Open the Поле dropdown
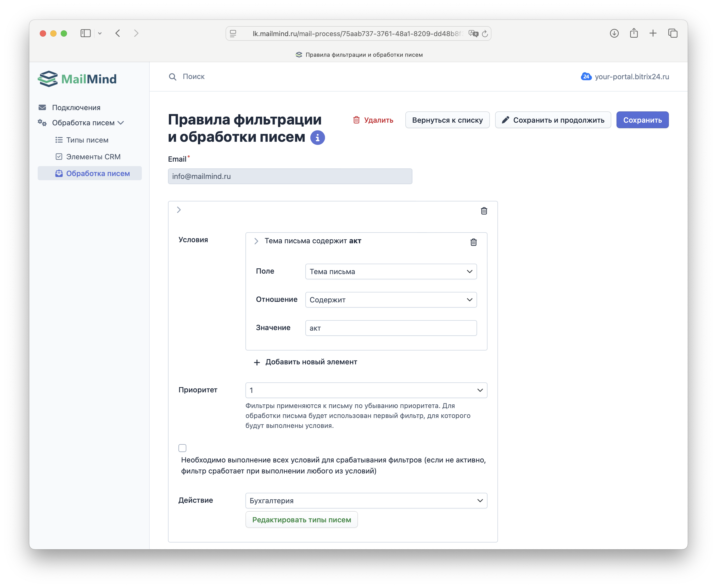This screenshot has width=717, height=588. (391, 272)
